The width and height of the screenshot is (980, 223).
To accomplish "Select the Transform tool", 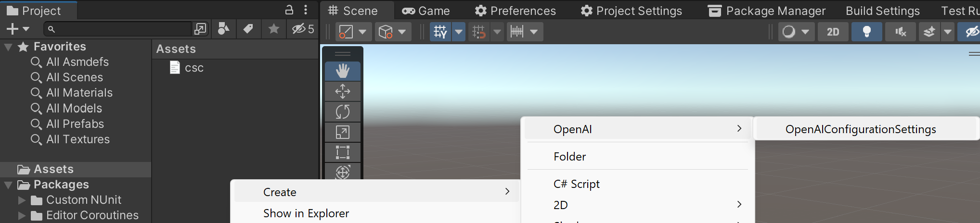I will click(x=343, y=171).
